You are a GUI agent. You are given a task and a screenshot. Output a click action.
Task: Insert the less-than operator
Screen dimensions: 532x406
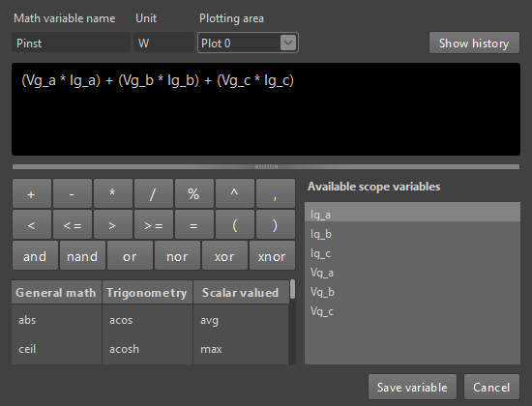[x=32, y=224]
